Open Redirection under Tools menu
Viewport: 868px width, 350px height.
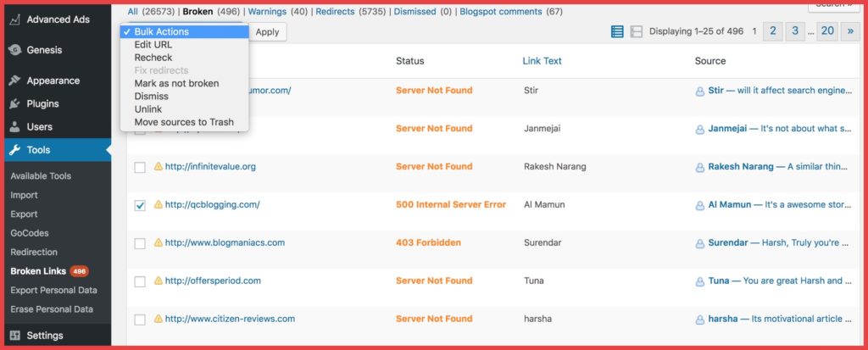click(34, 253)
